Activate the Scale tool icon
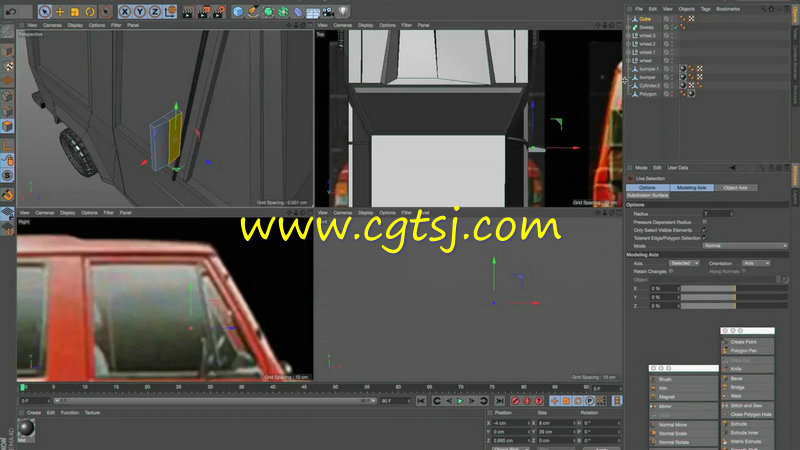 pos(74,11)
